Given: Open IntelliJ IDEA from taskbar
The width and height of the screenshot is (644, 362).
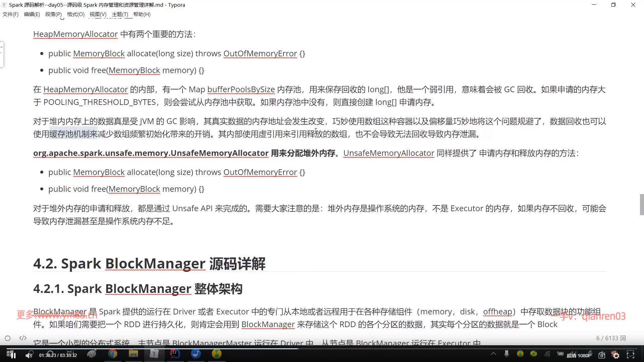Looking at the screenshot, I should (175, 354).
